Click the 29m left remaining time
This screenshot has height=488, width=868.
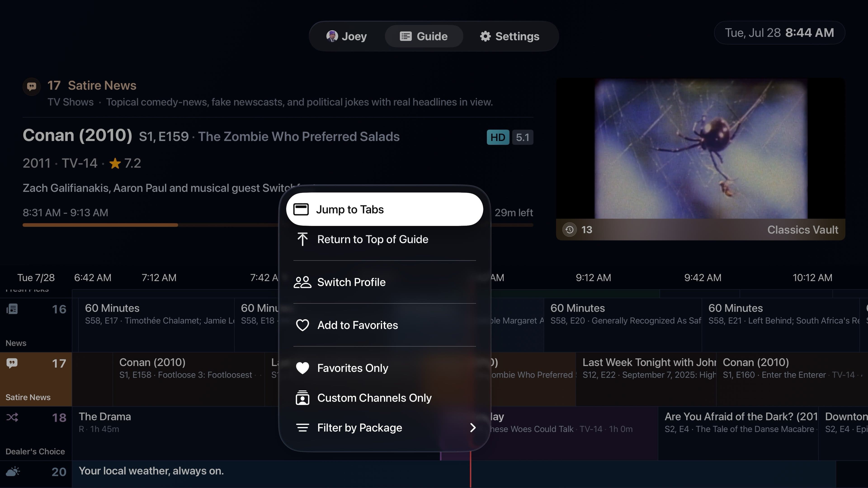pos(514,213)
